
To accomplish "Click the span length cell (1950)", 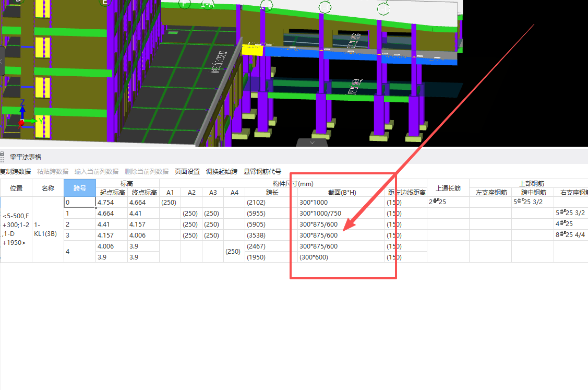I will pos(271,257).
